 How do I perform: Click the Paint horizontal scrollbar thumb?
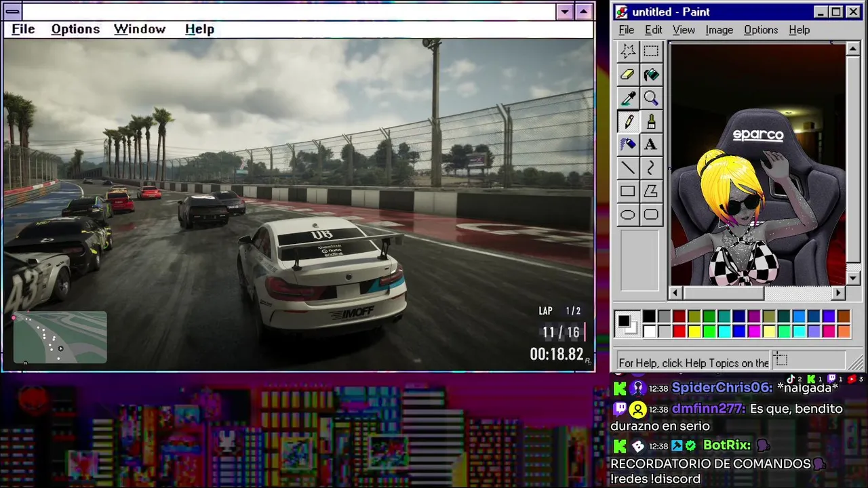(x=723, y=293)
